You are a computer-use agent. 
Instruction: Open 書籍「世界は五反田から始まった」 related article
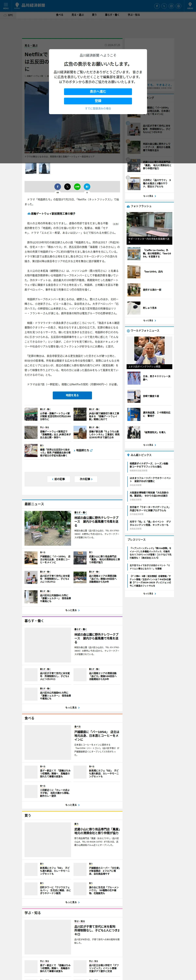48,450
